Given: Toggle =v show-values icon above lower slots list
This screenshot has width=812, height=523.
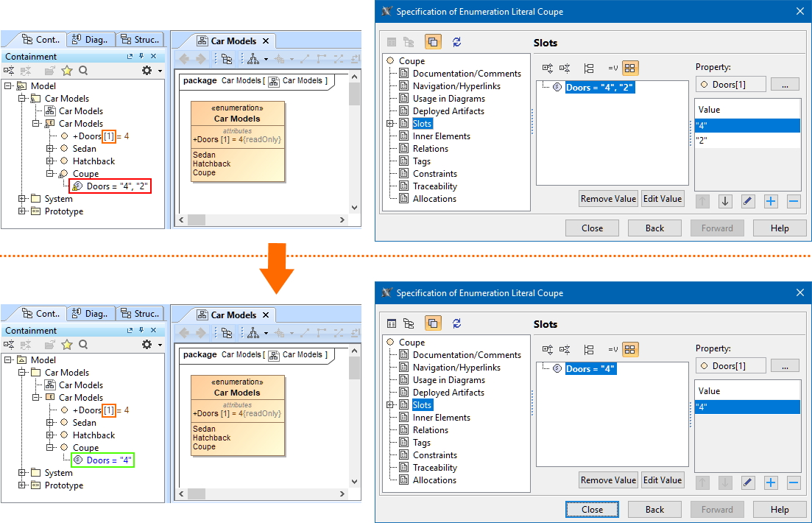Looking at the screenshot, I should 612,349.
